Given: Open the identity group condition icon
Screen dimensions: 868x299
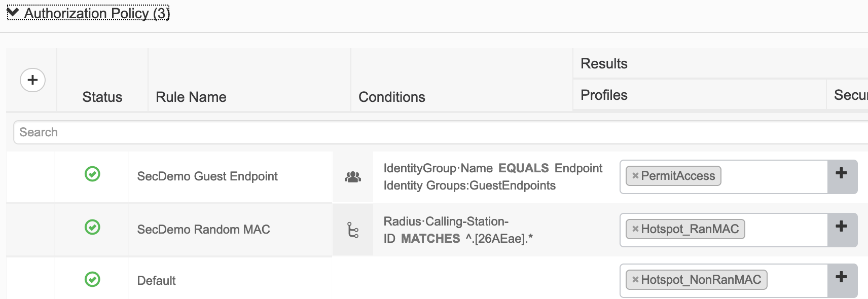Looking at the screenshot, I should [353, 177].
